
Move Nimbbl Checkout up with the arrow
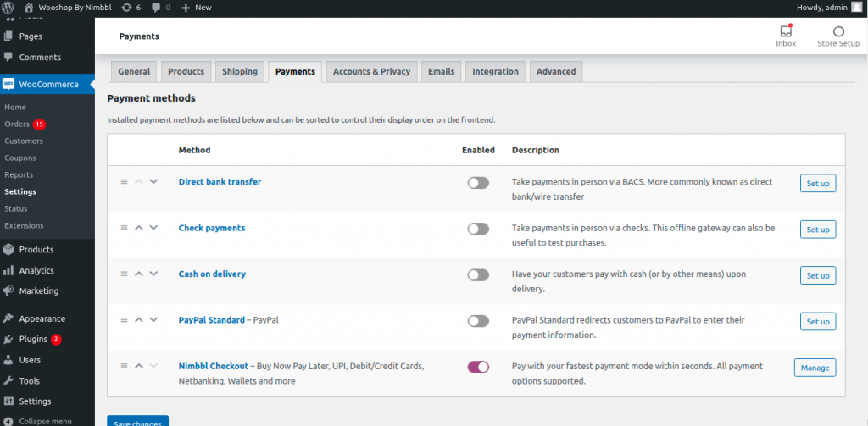point(140,366)
